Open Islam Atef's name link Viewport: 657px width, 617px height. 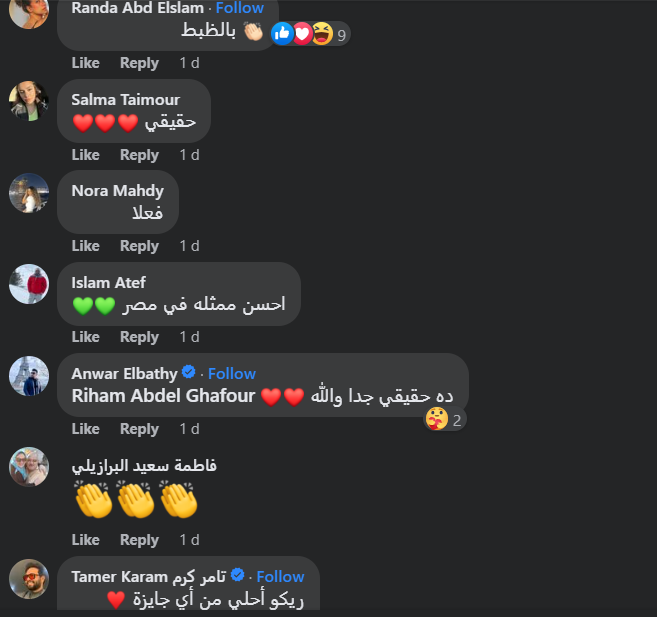[109, 282]
